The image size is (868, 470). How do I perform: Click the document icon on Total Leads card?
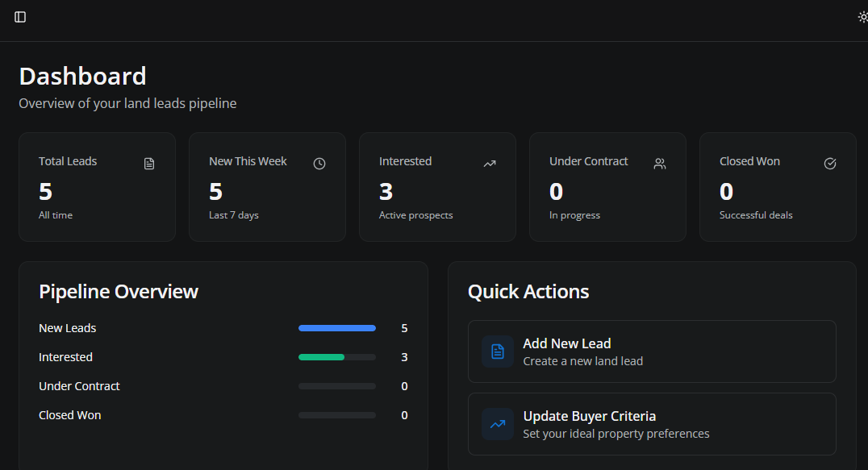click(149, 163)
